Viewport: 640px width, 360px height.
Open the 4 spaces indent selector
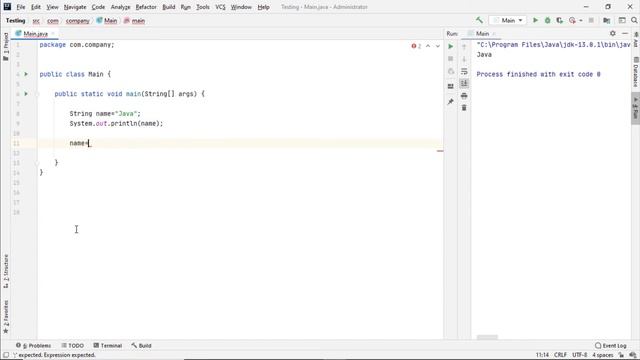click(603, 355)
